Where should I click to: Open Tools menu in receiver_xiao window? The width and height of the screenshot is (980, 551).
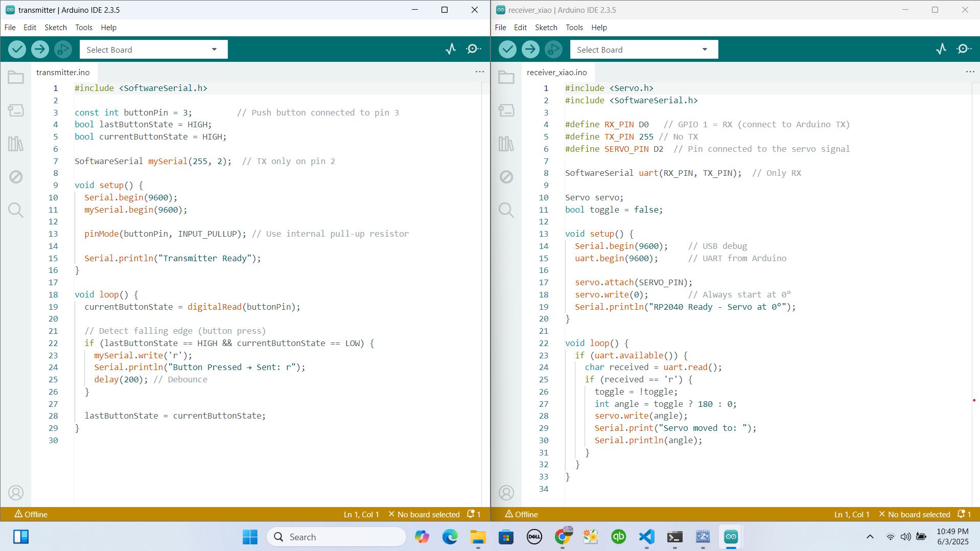tap(574, 28)
